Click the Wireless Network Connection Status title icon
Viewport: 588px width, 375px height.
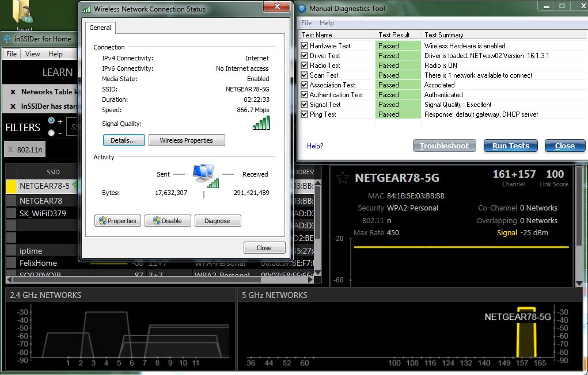tap(86, 9)
